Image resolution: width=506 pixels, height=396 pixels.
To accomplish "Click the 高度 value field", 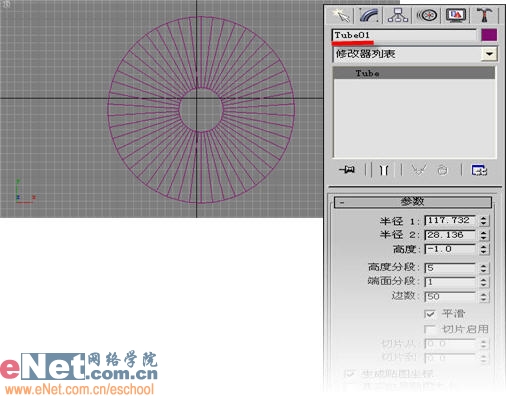I will (x=450, y=249).
